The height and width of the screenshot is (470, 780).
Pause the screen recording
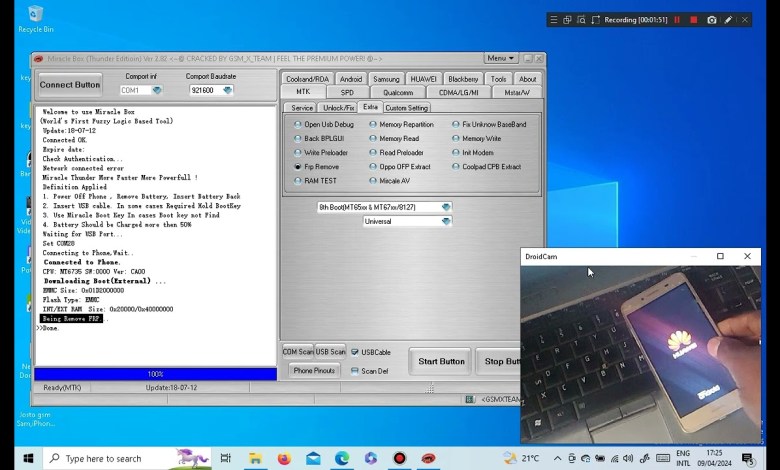[677, 19]
